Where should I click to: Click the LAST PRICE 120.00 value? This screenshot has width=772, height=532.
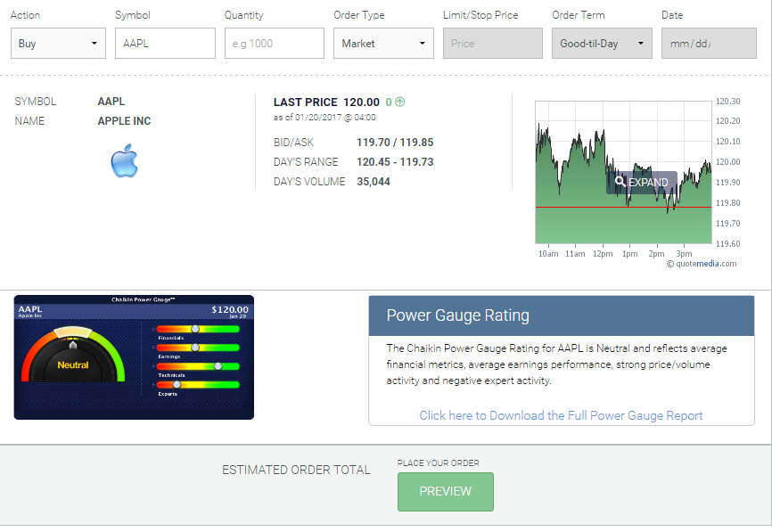[x=361, y=102]
